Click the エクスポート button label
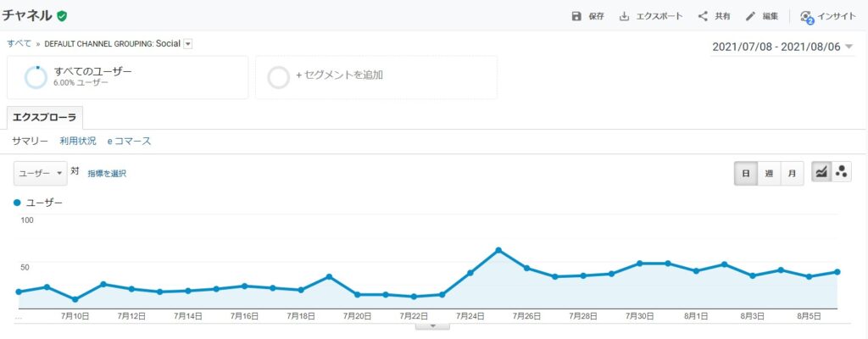The height and width of the screenshot is (339, 868). (x=659, y=16)
